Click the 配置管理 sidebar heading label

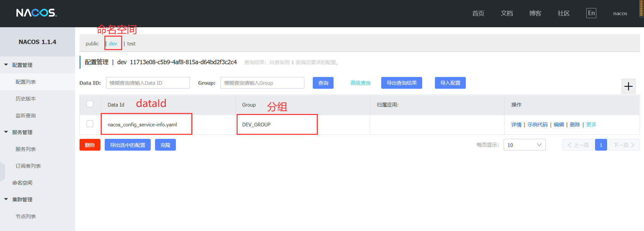click(x=22, y=65)
